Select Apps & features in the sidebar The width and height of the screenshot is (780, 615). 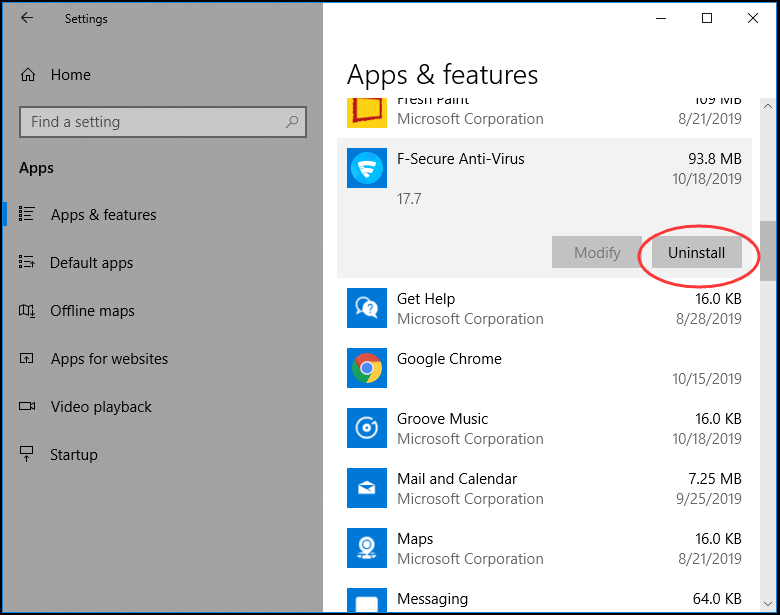(103, 214)
